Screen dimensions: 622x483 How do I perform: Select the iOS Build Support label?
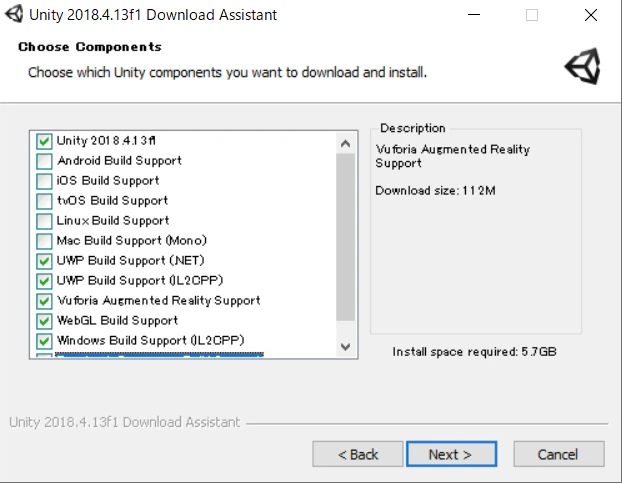pos(108,180)
